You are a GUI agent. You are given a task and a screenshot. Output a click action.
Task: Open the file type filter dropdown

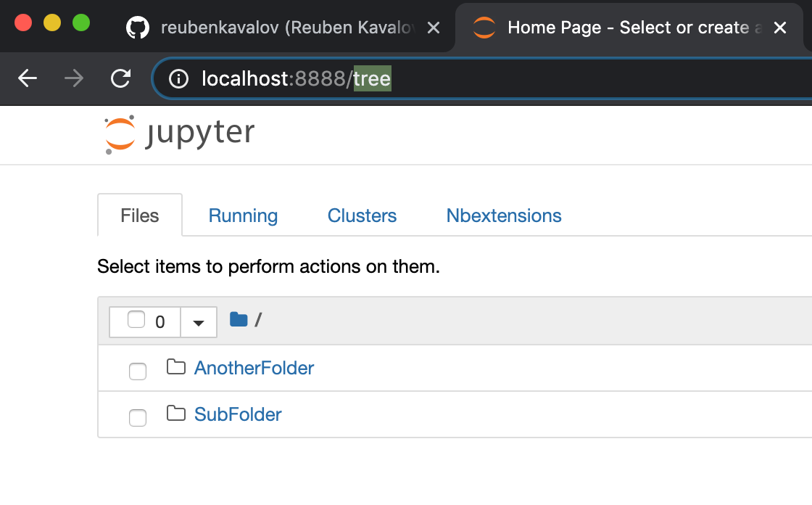tap(198, 321)
